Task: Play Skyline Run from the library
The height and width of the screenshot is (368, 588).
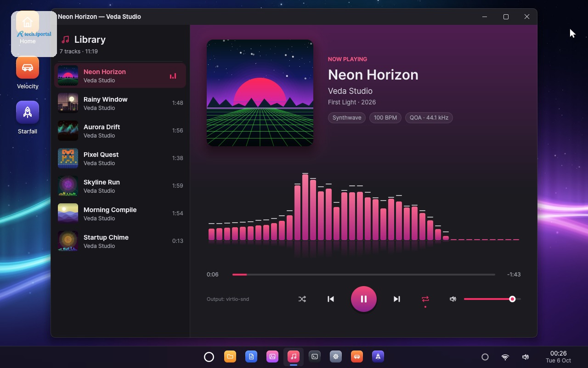Action: coord(120,186)
